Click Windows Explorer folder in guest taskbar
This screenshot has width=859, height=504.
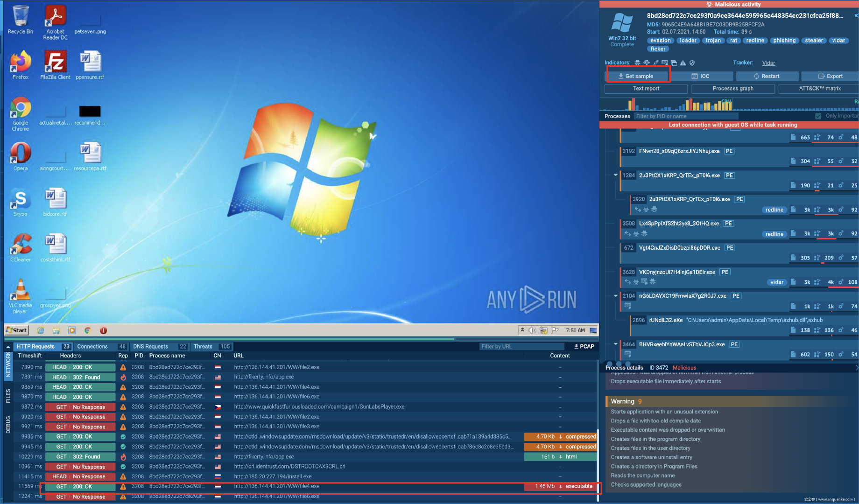pos(56,330)
